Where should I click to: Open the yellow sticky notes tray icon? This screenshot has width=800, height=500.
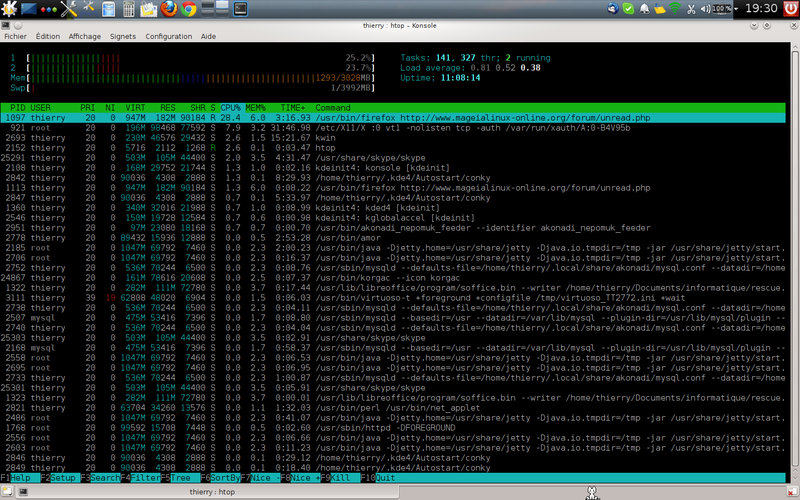(x=660, y=9)
